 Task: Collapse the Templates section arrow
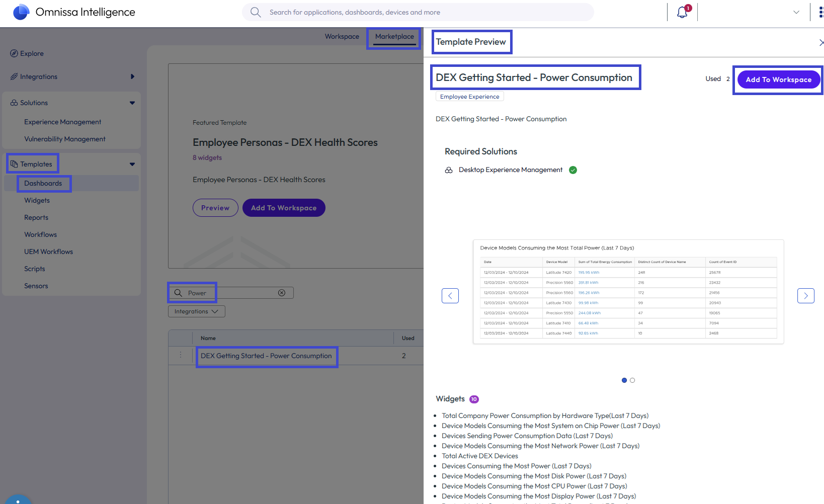point(132,164)
